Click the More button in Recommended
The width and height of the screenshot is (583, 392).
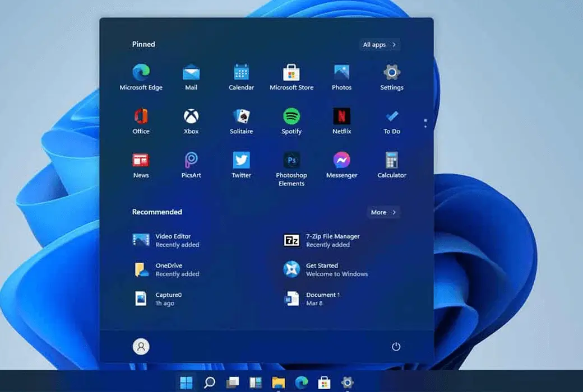point(383,212)
